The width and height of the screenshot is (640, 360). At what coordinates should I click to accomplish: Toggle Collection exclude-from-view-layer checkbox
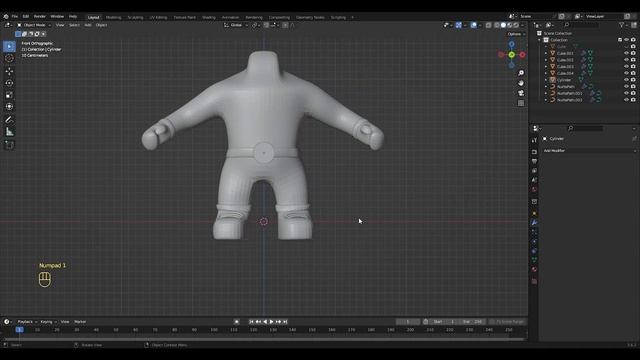click(620, 40)
